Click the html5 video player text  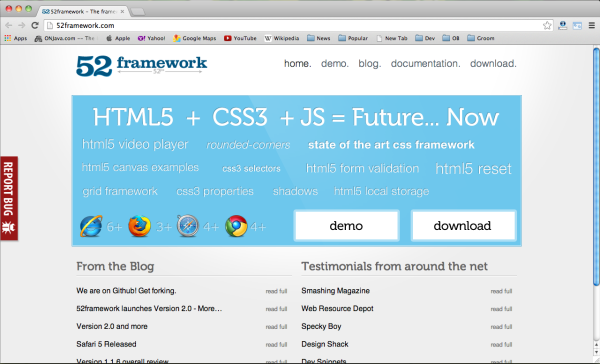[135, 145]
